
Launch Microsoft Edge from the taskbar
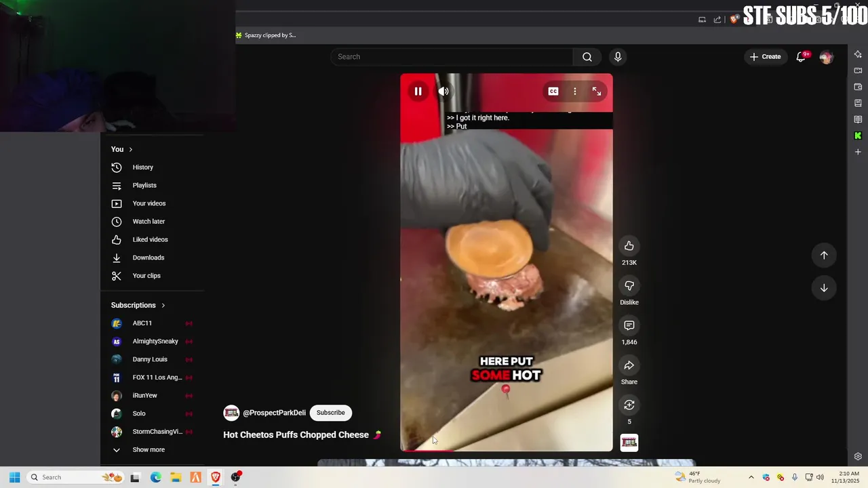point(155,477)
